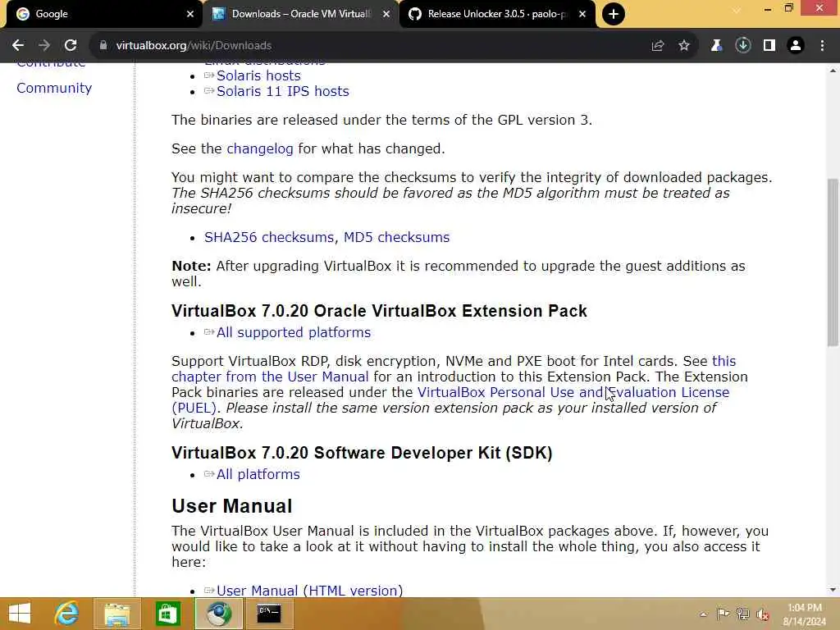Image resolution: width=840 pixels, height=630 pixels.
Task: Open a new browser tab
Action: pos(614,14)
